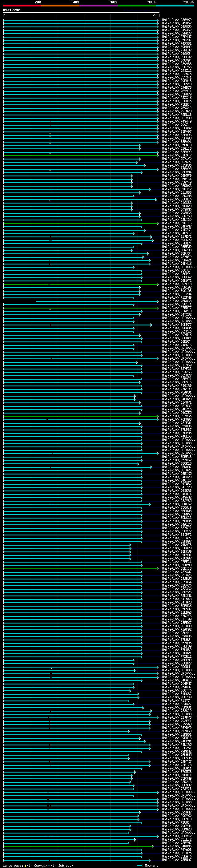Open hit UniRef100_P49362
Screen dimensions: 197x868
point(176,30)
